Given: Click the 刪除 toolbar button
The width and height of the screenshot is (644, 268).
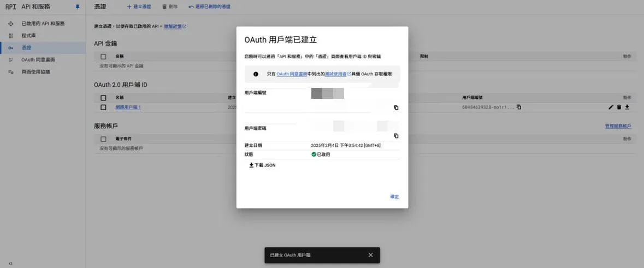Looking at the screenshot, I should pyautogui.click(x=170, y=7).
